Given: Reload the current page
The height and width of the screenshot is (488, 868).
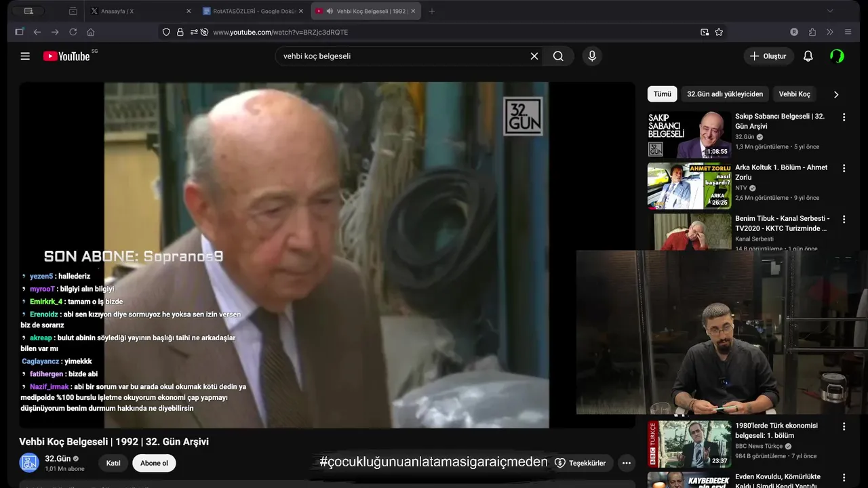Looking at the screenshot, I should click(x=73, y=32).
